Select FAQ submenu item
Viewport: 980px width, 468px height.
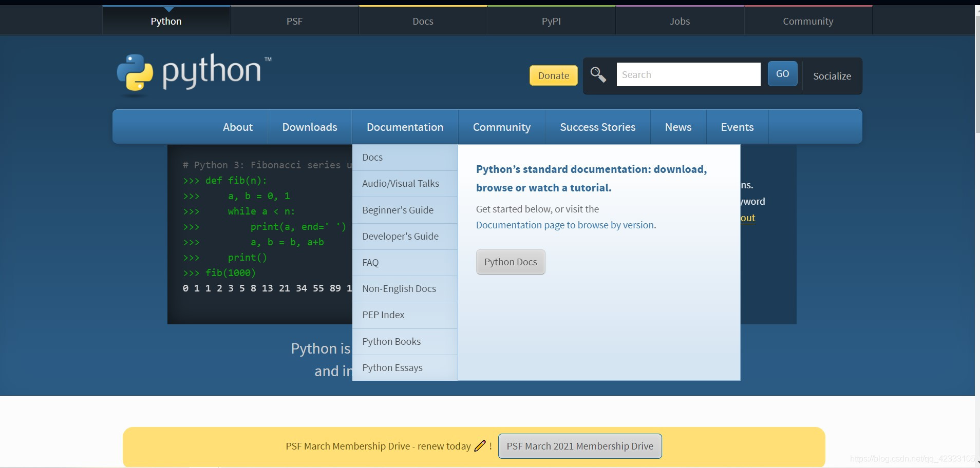(405, 263)
